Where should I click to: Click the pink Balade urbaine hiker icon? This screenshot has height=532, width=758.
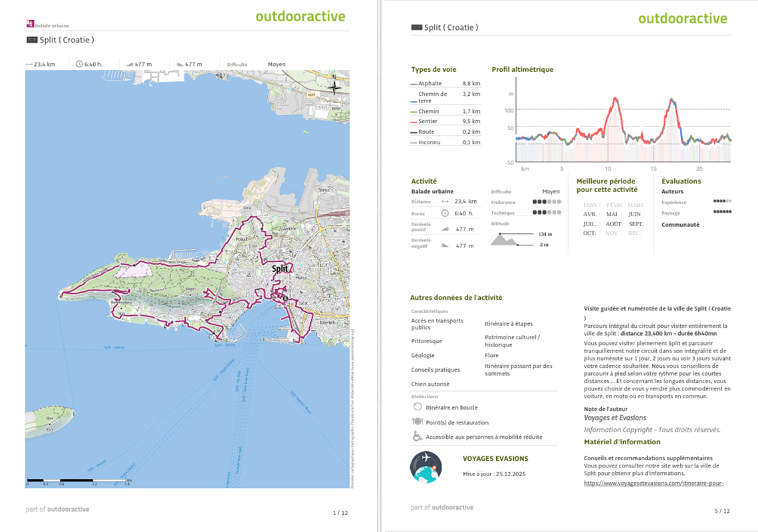tap(29, 24)
